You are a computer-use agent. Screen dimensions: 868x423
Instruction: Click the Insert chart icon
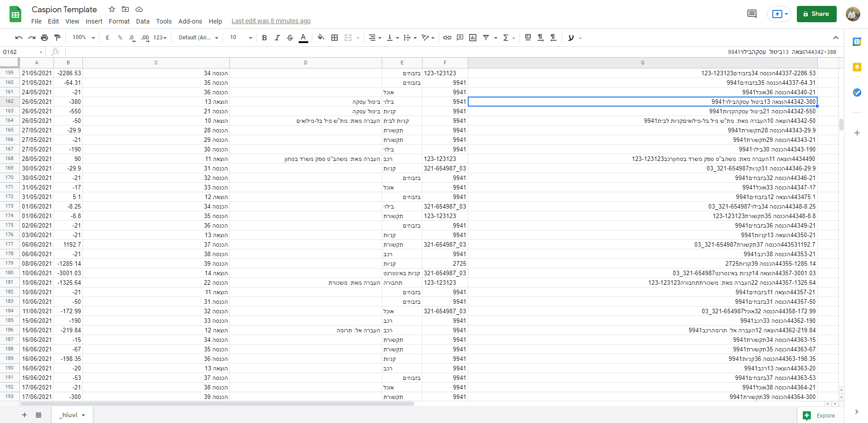(x=473, y=38)
